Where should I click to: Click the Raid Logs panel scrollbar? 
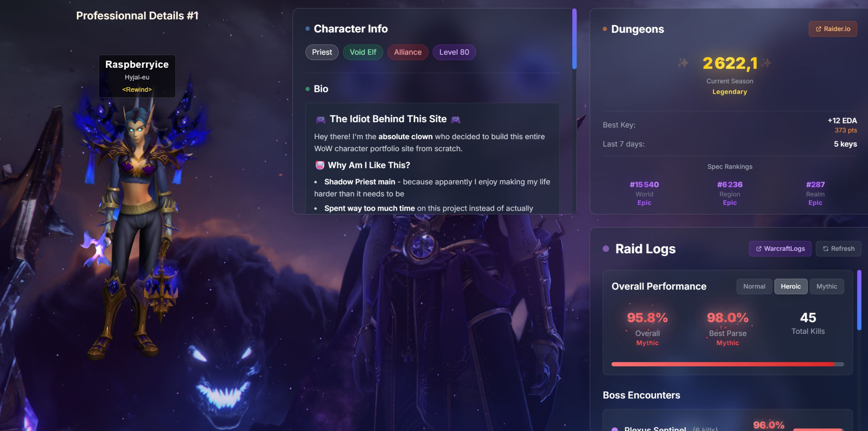click(859, 300)
